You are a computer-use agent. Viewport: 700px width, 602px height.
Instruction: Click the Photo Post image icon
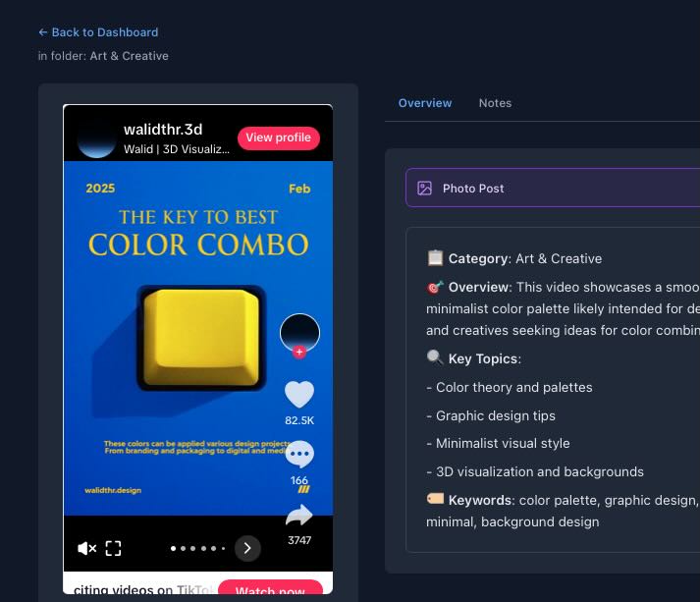click(x=424, y=188)
